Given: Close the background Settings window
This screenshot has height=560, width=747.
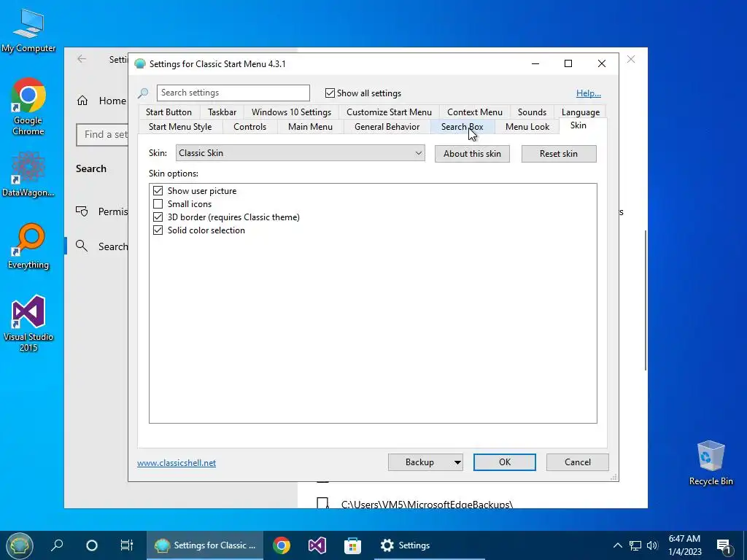Looking at the screenshot, I should tap(631, 59).
